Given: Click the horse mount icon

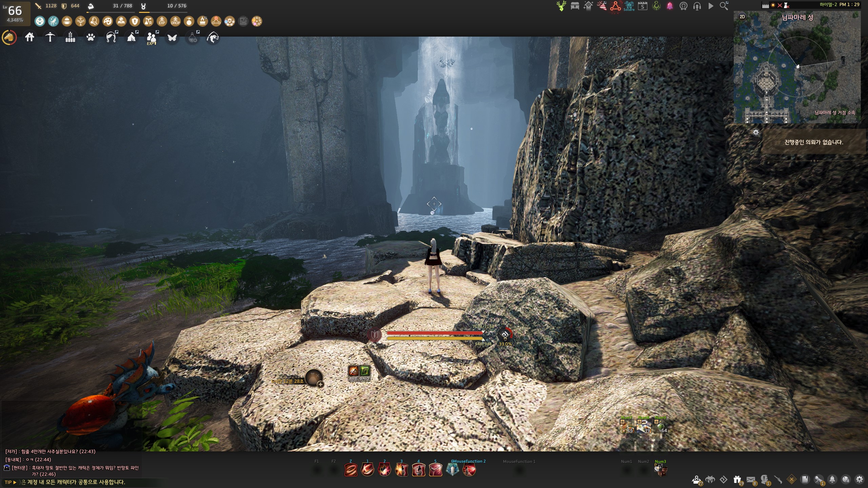Looking at the screenshot, I should click(9, 38).
